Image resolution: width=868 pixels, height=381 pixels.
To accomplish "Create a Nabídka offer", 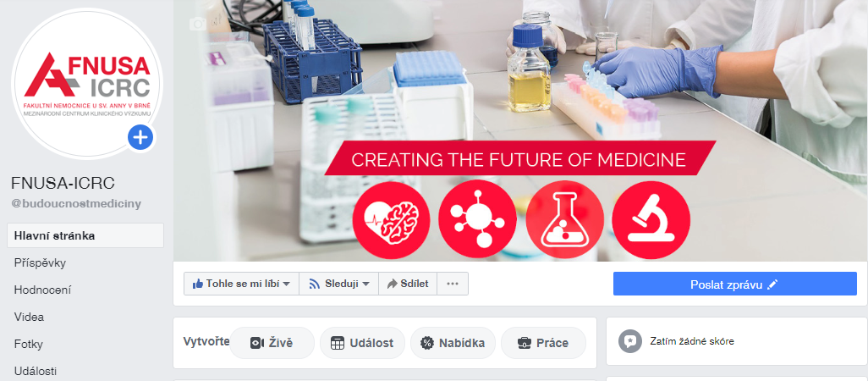I will (453, 343).
